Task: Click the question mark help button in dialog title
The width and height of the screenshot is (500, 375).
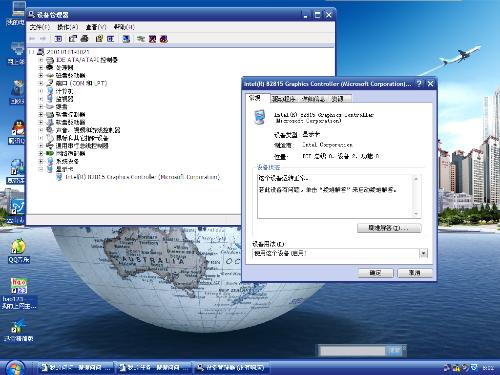Action: pyautogui.click(x=419, y=84)
